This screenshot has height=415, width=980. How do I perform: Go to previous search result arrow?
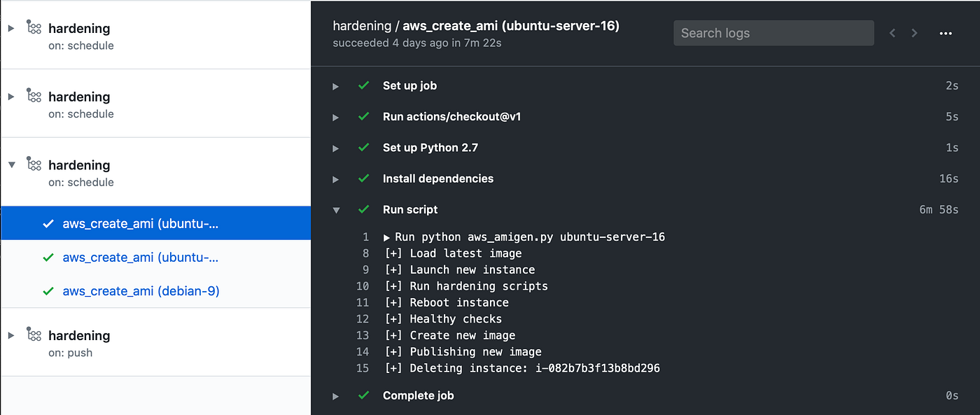[x=892, y=33]
